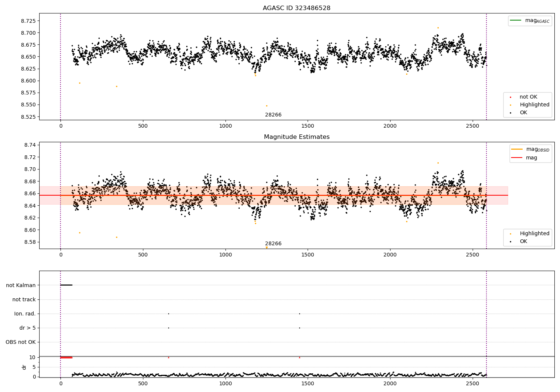Click the 2000 x-tick under the bottom plot
This screenshot has width=560, height=392.
390,383
